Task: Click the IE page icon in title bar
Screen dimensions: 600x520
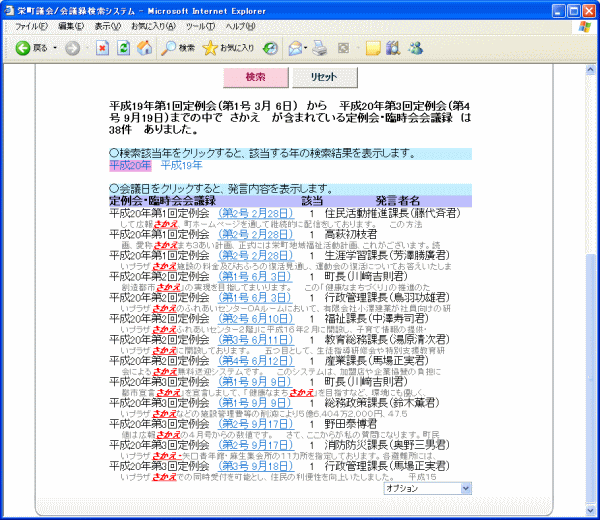Action: [9, 11]
